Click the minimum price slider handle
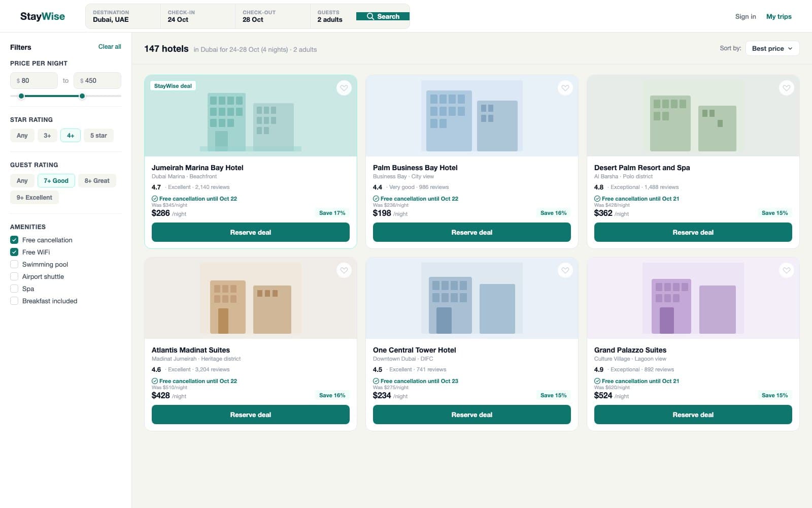The width and height of the screenshot is (812, 508). point(21,96)
